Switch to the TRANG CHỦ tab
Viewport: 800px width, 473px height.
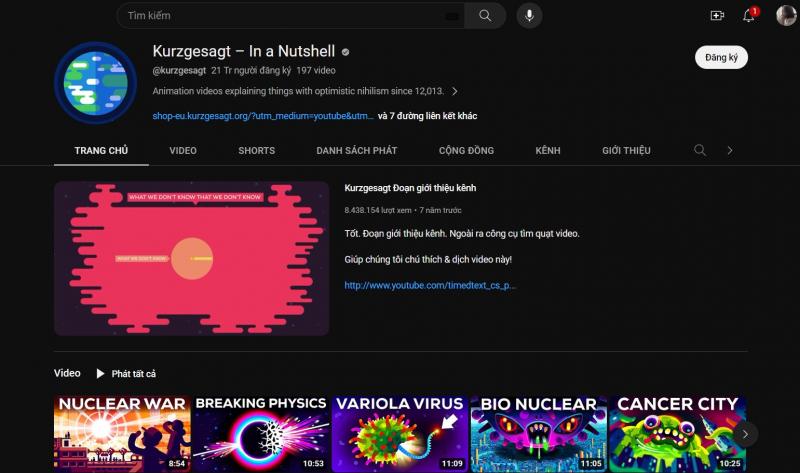(x=101, y=151)
